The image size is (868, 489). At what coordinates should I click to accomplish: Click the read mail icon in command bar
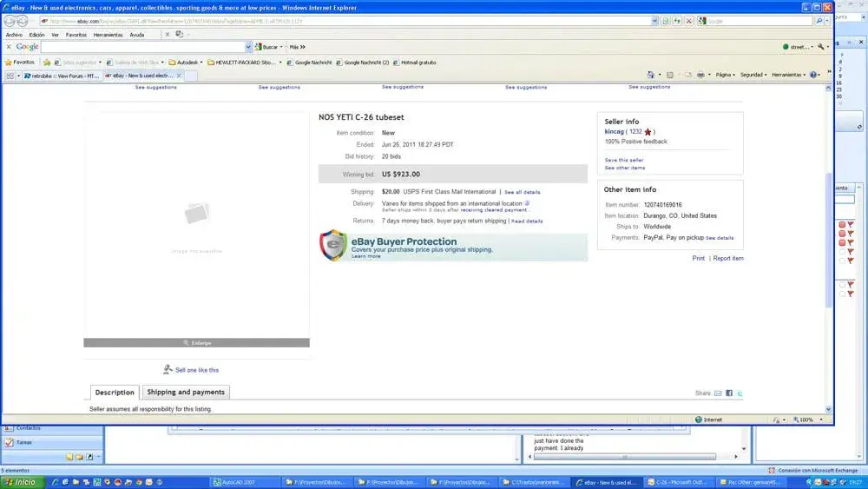(688, 75)
